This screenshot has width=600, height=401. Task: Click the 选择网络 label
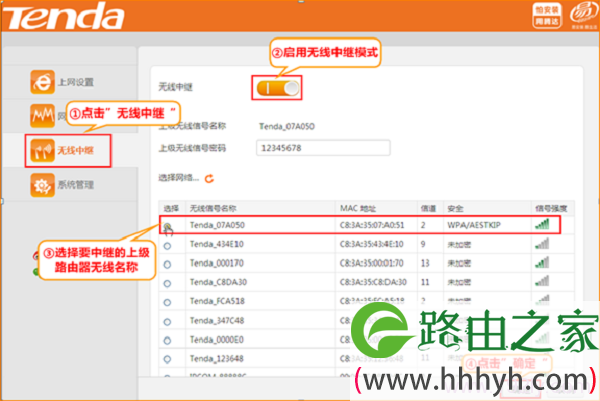pos(179,178)
